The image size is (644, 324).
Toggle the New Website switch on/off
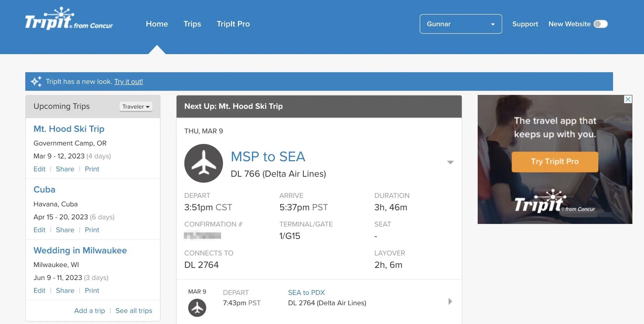(x=601, y=23)
